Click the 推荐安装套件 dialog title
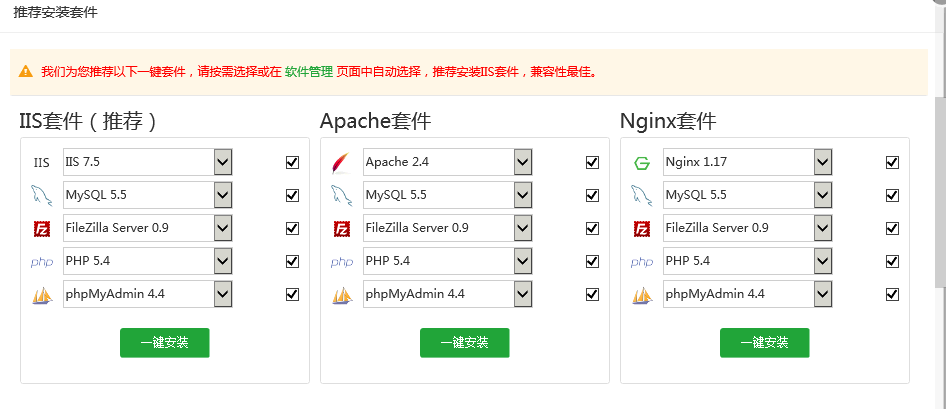 click(x=56, y=13)
